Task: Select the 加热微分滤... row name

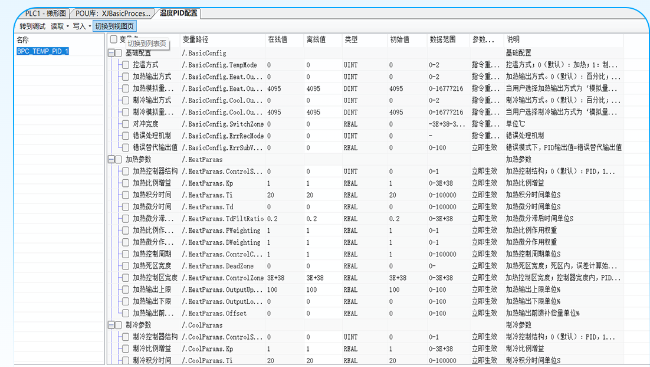Action: 153,219
